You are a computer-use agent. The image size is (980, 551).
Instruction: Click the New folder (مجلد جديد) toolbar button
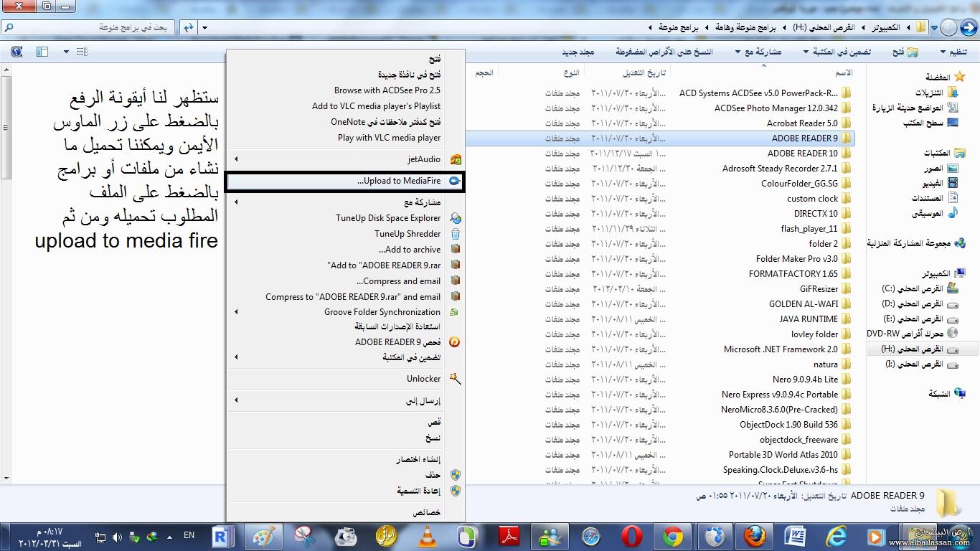point(578,52)
